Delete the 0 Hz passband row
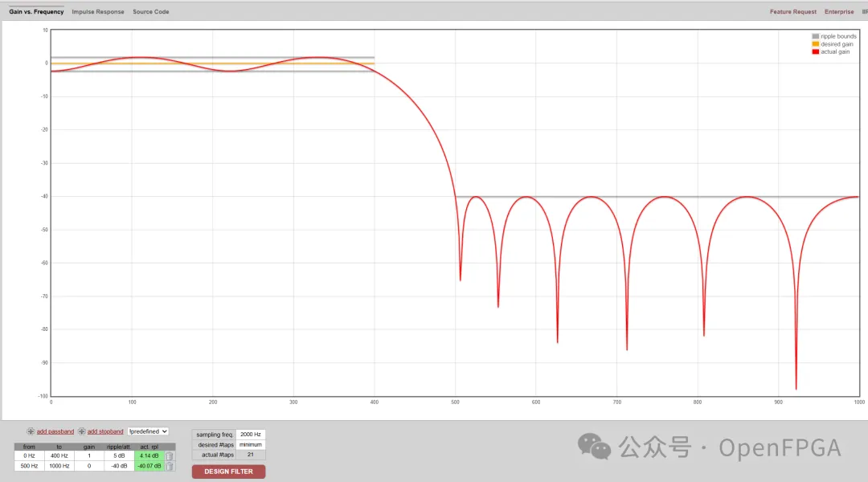 pos(170,456)
